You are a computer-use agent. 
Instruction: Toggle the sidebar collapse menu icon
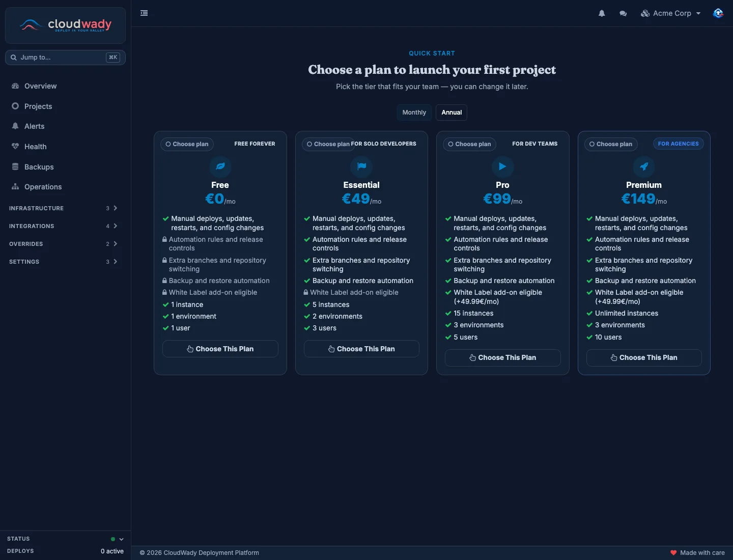coord(144,13)
